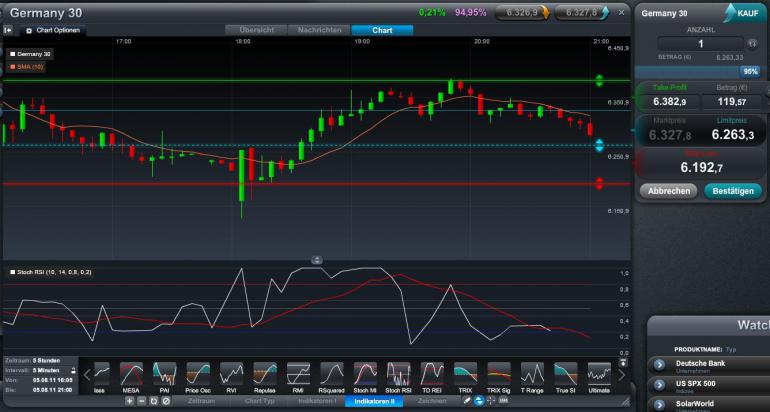
Task: Choose the TRIX indicator thumbnail
Action: 465,375
